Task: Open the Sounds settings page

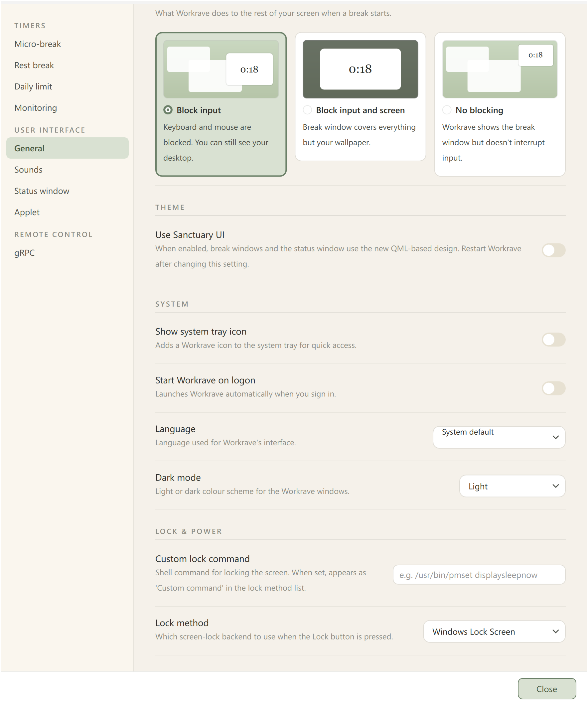Action: [68, 169]
